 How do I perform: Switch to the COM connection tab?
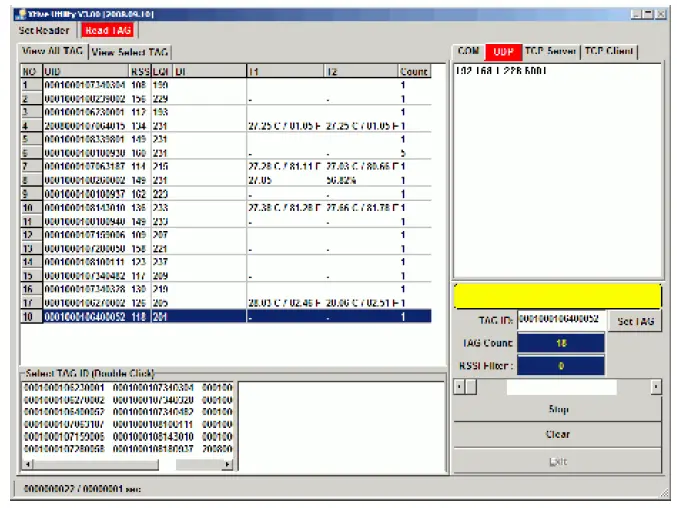[468, 51]
